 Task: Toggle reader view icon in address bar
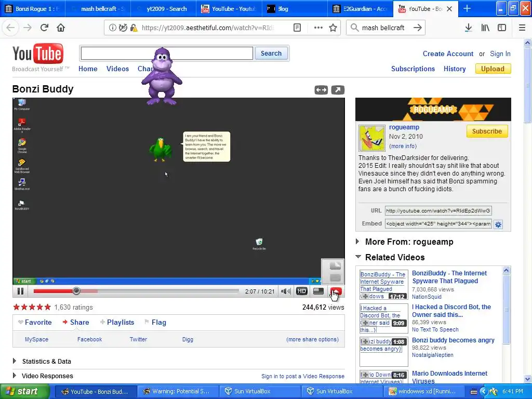297,28
